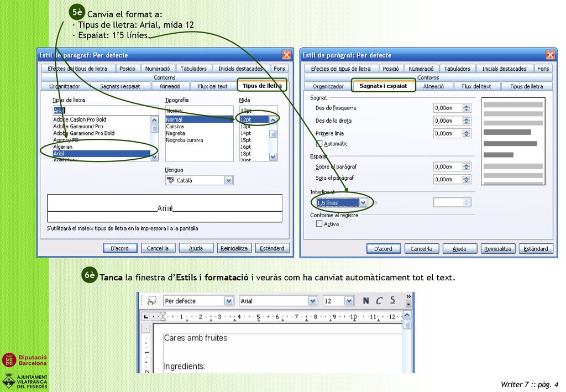Select Algerian in the font list
Screen dimensions: 566x392
point(101,147)
